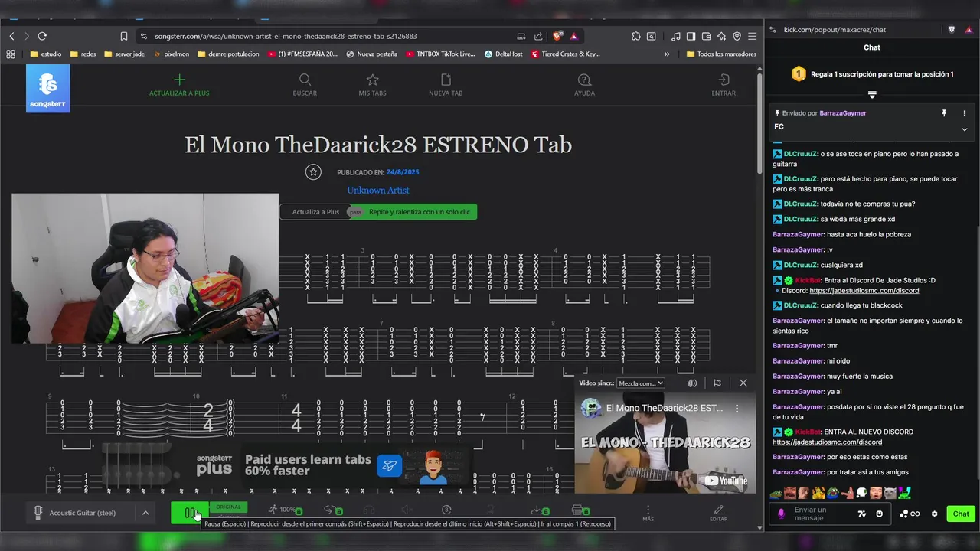Screen dimensions: 980x551
Task: Open chat emoji picker
Action: pos(880,514)
